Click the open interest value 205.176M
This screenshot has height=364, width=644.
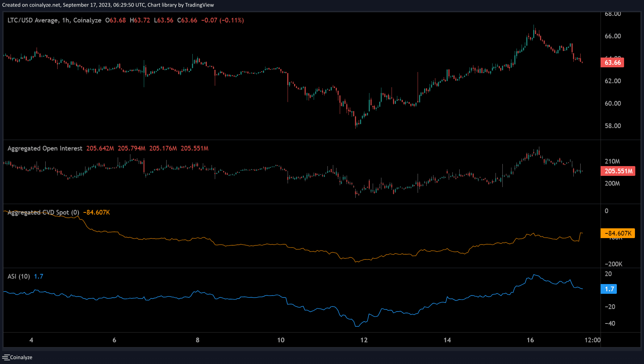(x=163, y=148)
